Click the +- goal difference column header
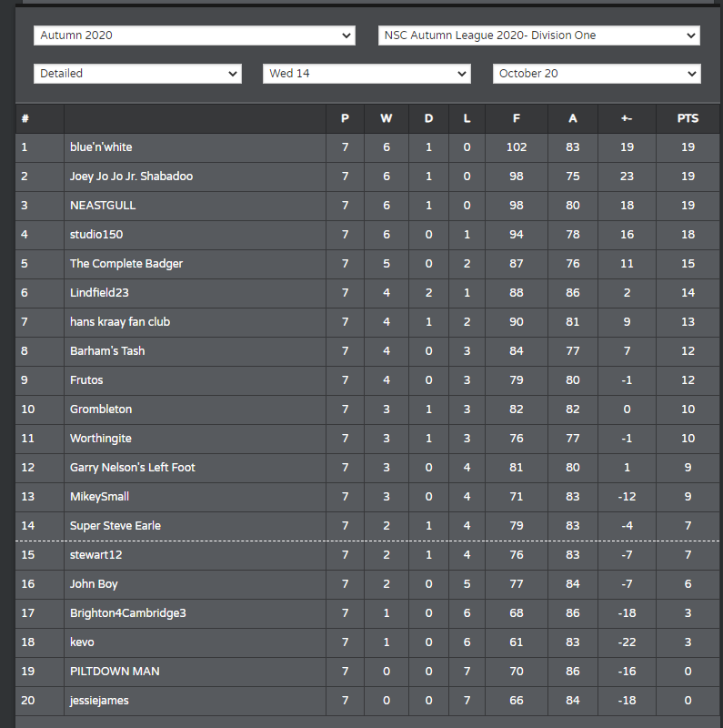The height and width of the screenshot is (728, 723). point(627,118)
